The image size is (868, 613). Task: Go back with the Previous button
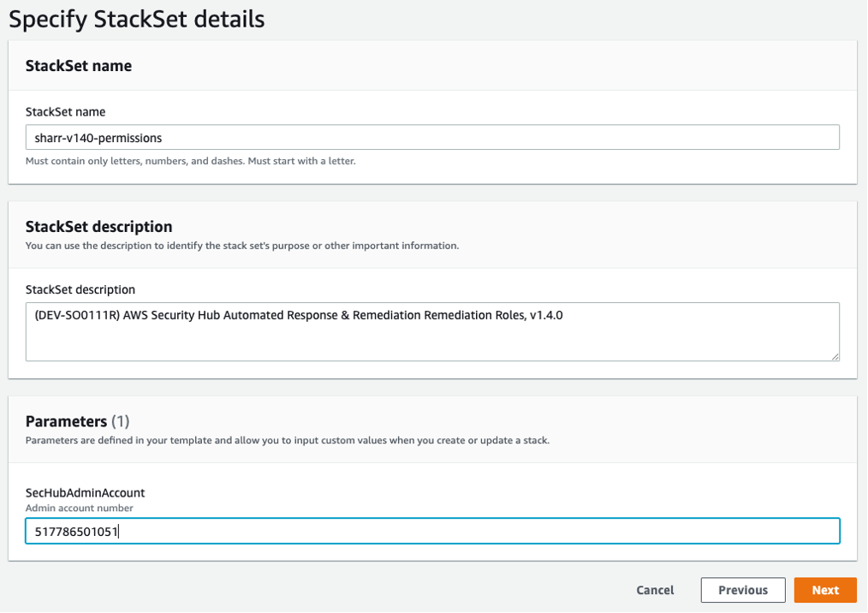pos(742,590)
